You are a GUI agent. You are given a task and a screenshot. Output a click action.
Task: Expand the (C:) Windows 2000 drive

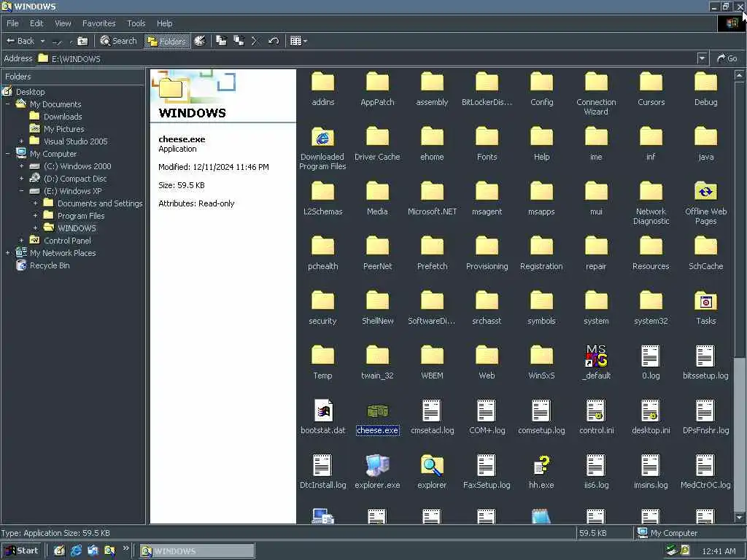(21, 166)
